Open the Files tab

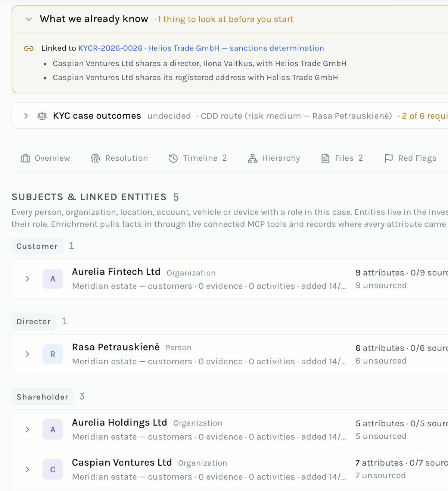(342, 158)
